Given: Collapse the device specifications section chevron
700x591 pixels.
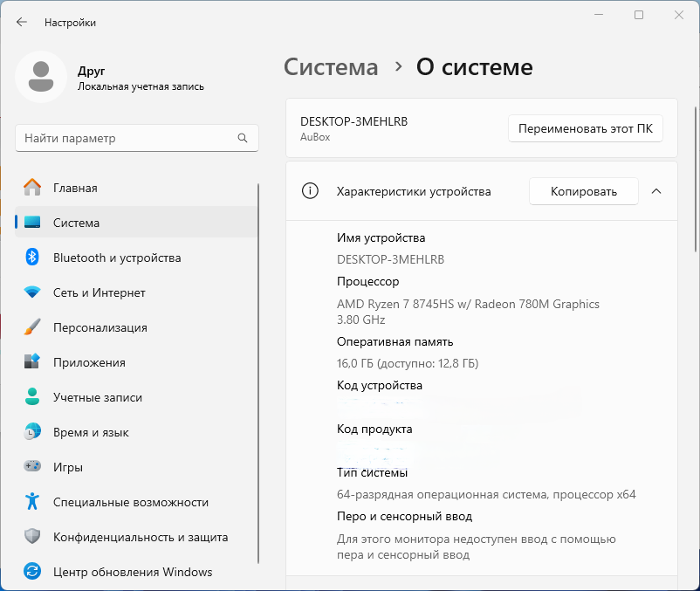Looking at the screenshot, I should click(x=656, y=191).
